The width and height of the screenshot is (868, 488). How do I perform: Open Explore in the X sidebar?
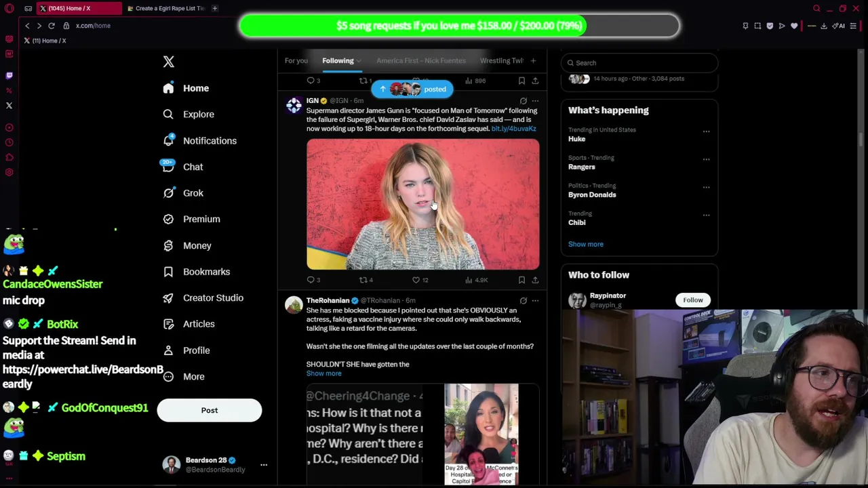click(x=189, y=115)
